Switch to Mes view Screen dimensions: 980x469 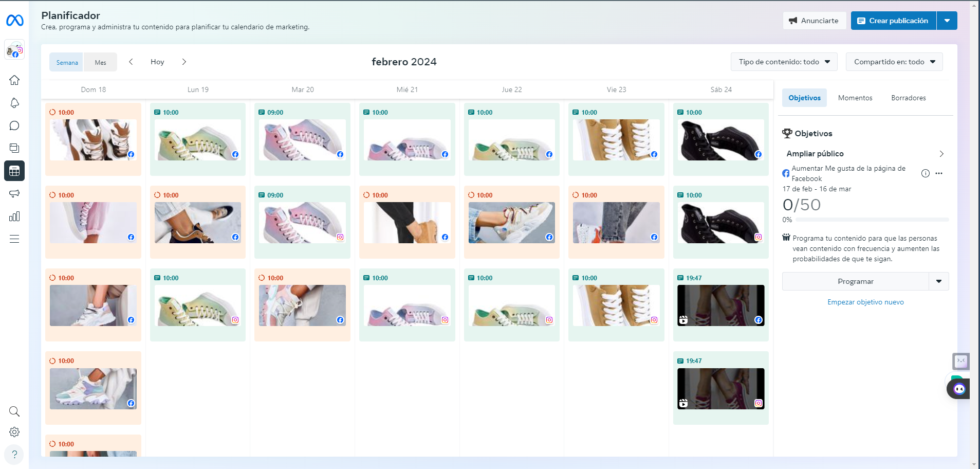point(100,62)
